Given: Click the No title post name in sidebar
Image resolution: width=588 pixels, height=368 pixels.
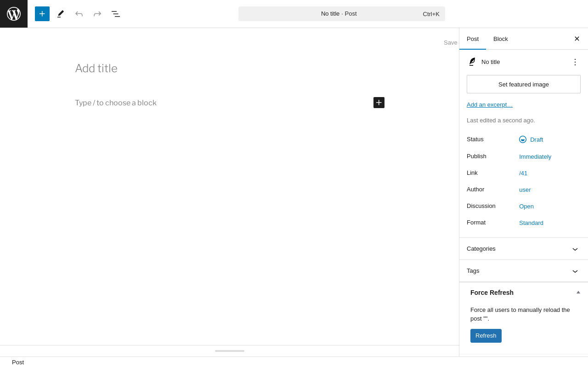Looking at the screenshot, I should (x=491, y=62).
